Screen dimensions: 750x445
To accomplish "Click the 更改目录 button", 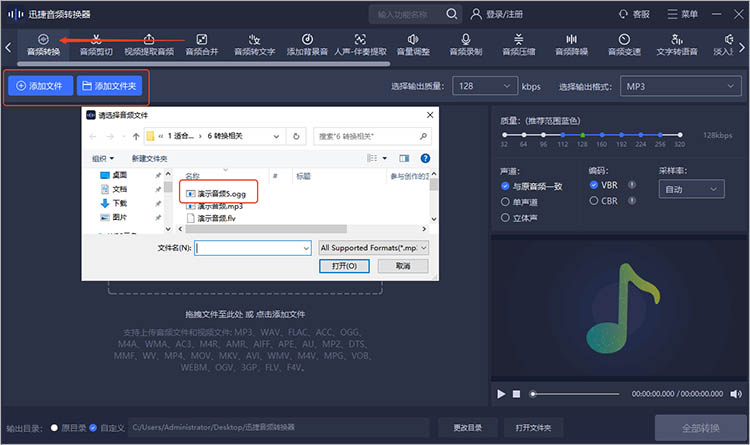I will (468, 428).
